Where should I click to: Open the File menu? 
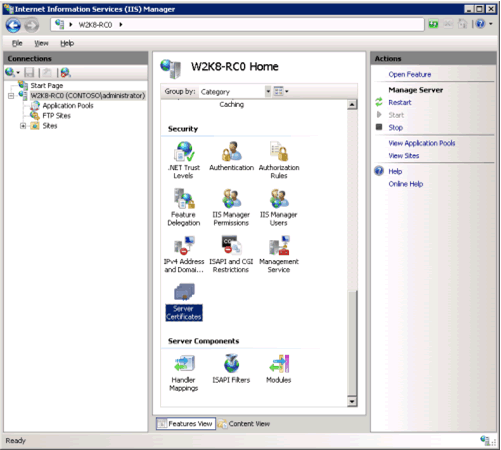17,43
